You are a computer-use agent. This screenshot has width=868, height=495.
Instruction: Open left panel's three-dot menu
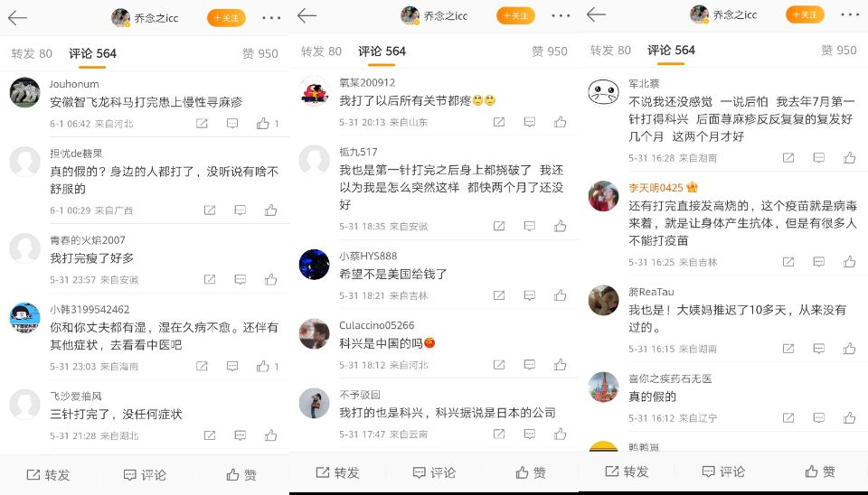click(x=271, y=18)
